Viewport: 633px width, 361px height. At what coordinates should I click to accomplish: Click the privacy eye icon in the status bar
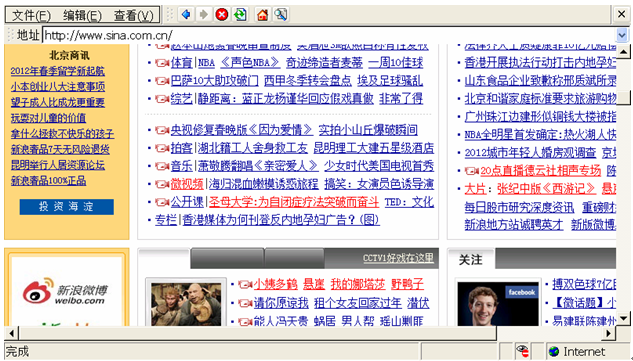click(x=522, y=351)
